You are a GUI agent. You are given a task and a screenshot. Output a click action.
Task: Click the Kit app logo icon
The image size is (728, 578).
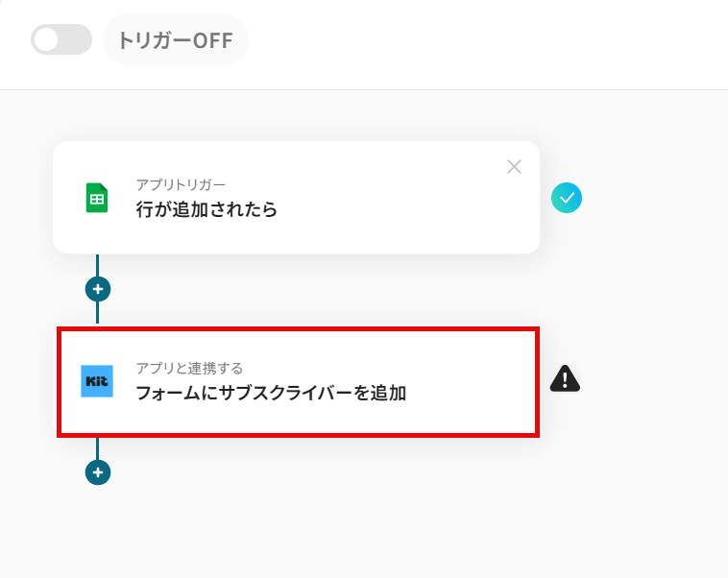click(x=97, y=381)
